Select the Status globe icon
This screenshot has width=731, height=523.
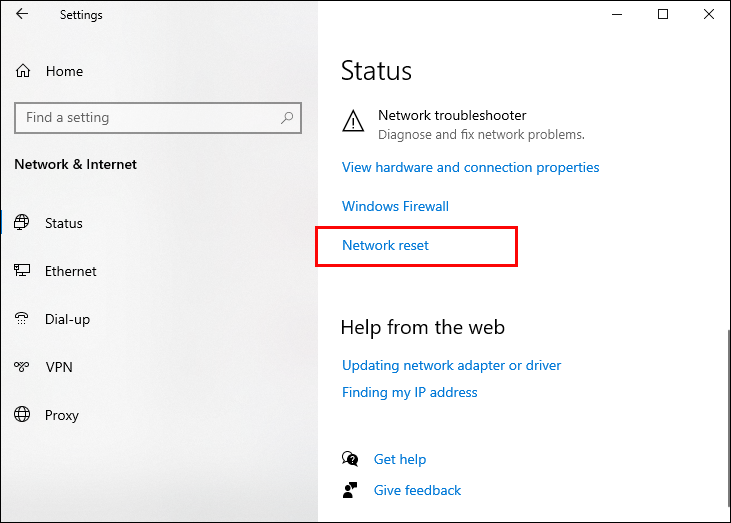click(x=23, y=223)
